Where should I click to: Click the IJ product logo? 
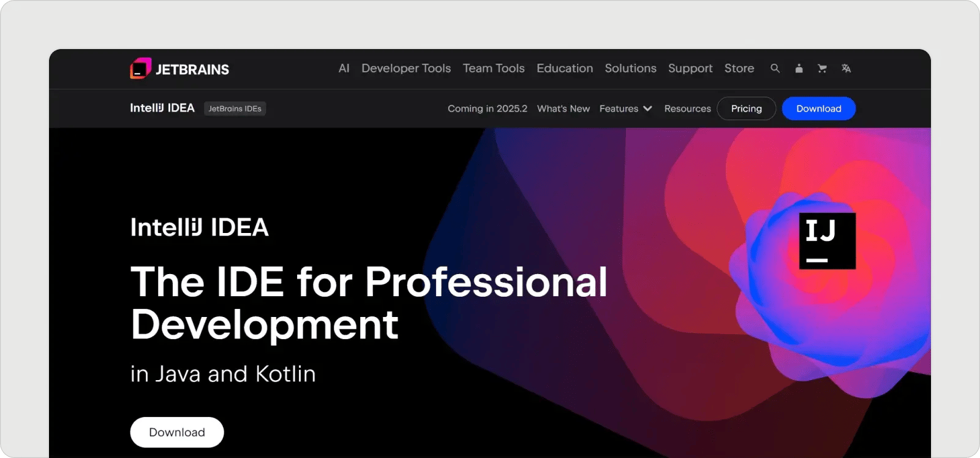pos(827,241)
